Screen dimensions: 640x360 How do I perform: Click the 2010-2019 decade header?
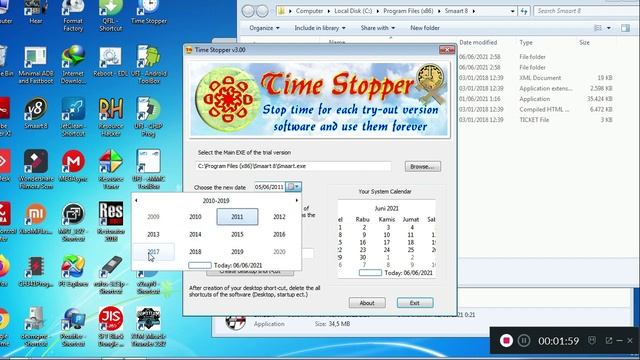pyautogui.click(x=216, y=200)
